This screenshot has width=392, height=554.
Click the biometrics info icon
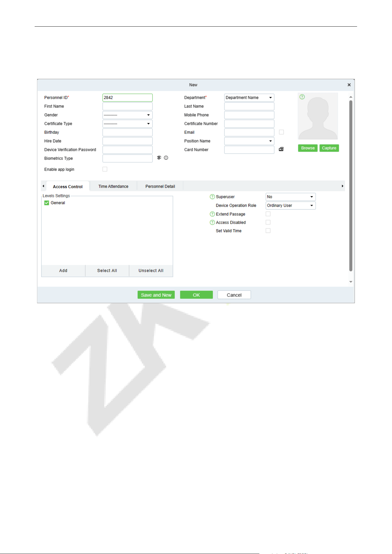(166, 158)
